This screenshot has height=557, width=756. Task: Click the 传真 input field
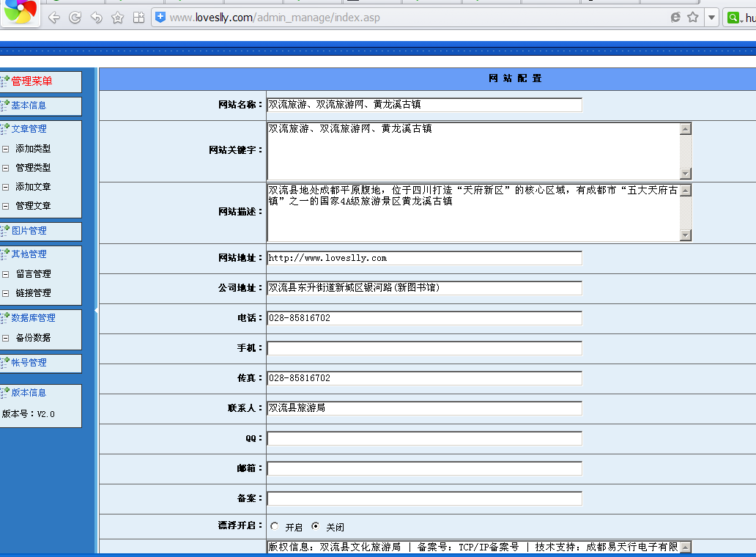[x=425, y=378]
